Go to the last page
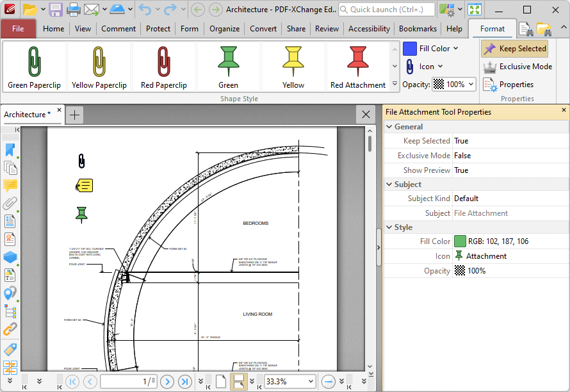Viewport: 570px width, 392px height. coord(185,382)
